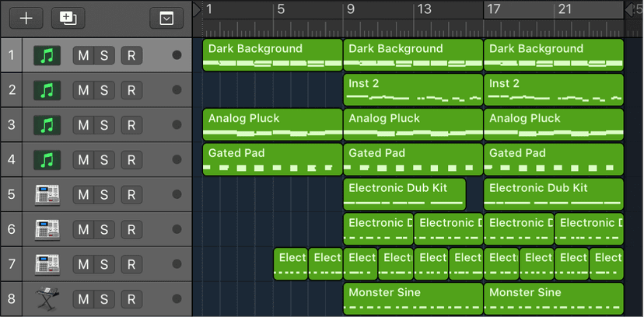644x317 pixels.
Task: Select track 1 software instrument icon
Action: 47,55
